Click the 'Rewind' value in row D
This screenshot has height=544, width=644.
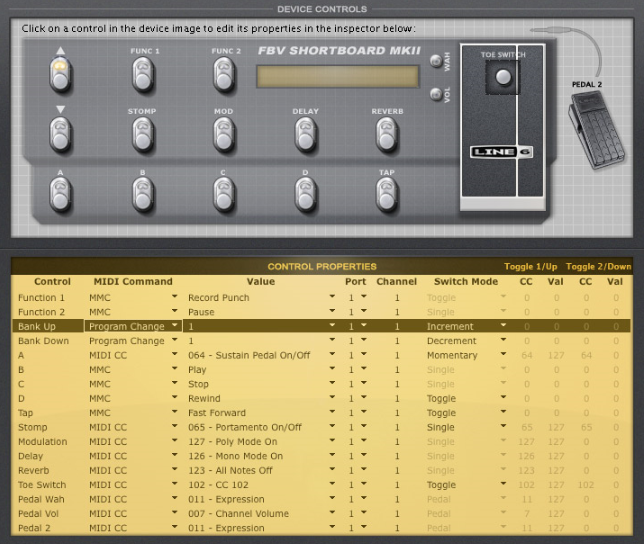[204, 398]
